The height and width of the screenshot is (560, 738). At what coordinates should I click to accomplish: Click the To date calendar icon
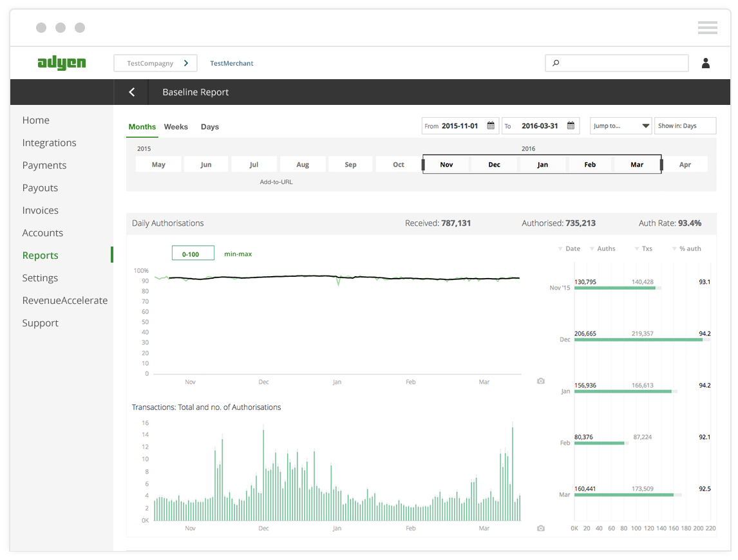571,126
